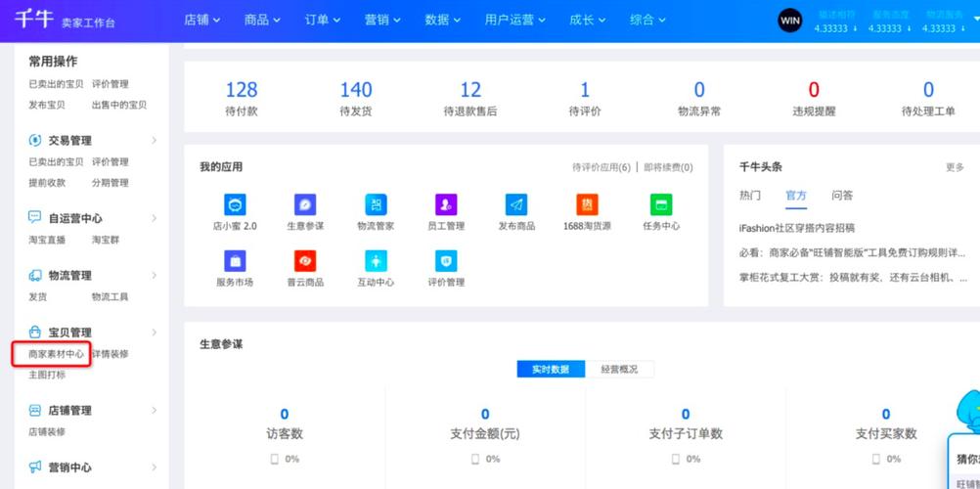This screenshot has width=980, height=489.
Task: Click the 128 待付款 count
Action: click(x=242, y=90)
